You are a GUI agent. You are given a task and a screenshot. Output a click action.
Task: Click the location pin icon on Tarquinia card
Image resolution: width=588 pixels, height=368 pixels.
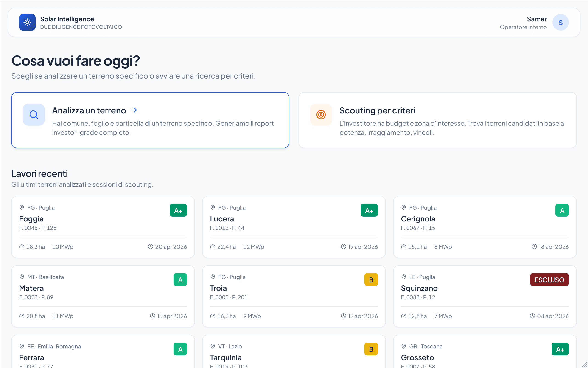pyautogui.click(x=213, y=346)
